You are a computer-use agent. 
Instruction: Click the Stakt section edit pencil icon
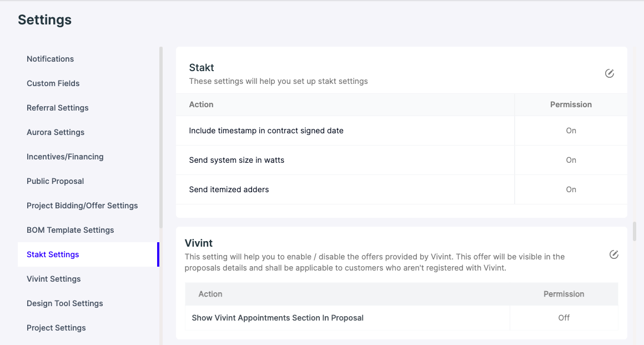pos(610,73)
